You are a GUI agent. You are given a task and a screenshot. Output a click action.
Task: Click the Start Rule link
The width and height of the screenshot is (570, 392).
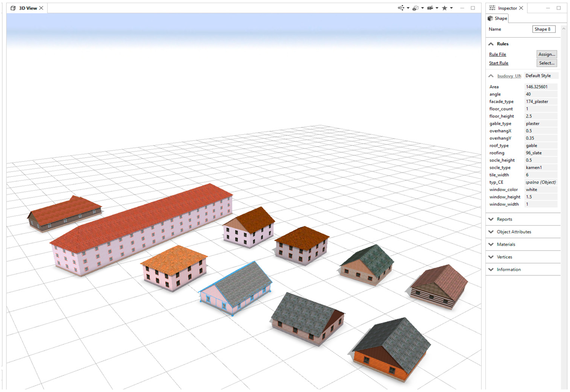click(498, 63)
